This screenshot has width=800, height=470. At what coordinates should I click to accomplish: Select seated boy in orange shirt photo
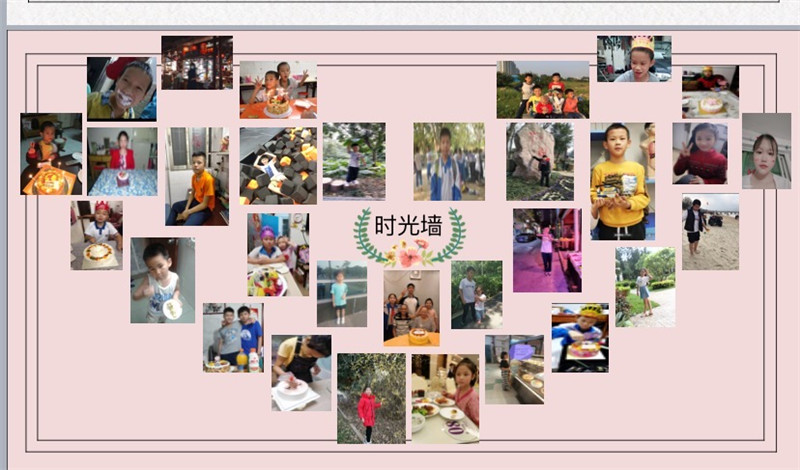coord(197,177)
